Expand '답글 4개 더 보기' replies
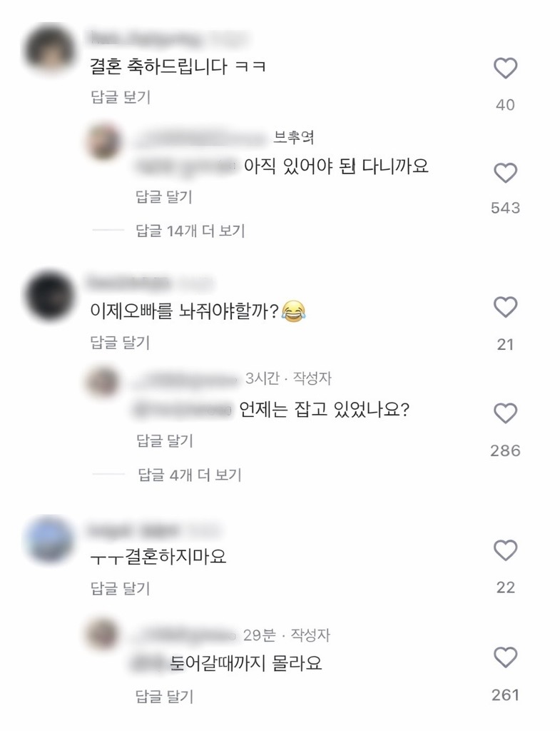Image resolution: width=560 pixels, height=731 pixels. pos(190,475)
